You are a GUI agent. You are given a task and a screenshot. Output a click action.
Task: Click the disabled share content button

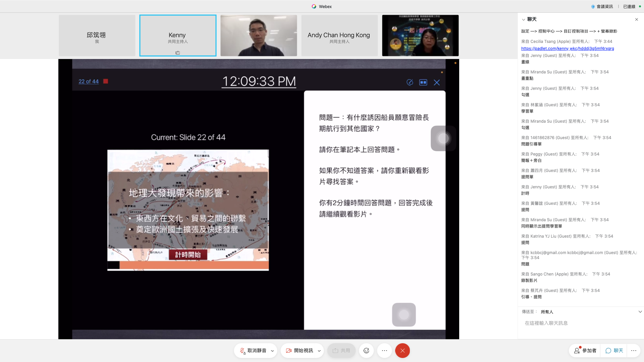tap(341, 351)
